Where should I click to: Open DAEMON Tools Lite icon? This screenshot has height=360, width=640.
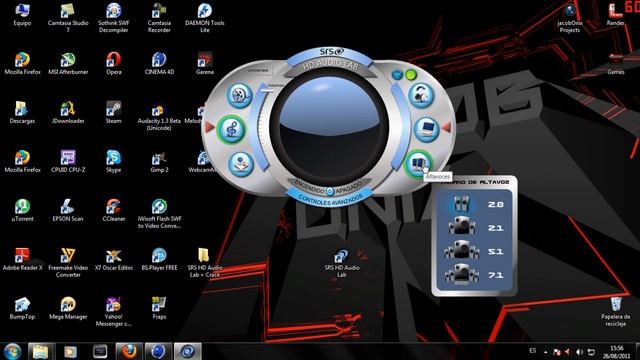[204, 18]
